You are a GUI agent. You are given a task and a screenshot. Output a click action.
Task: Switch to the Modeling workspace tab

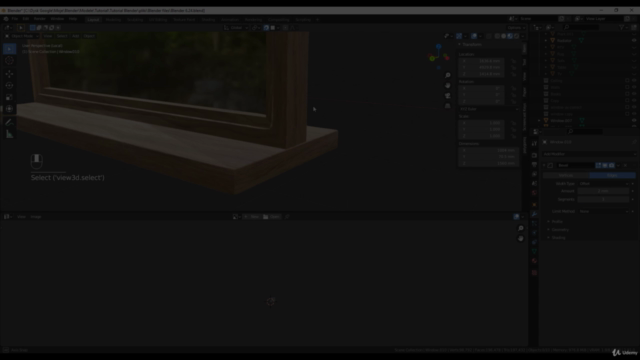point(113,20)
